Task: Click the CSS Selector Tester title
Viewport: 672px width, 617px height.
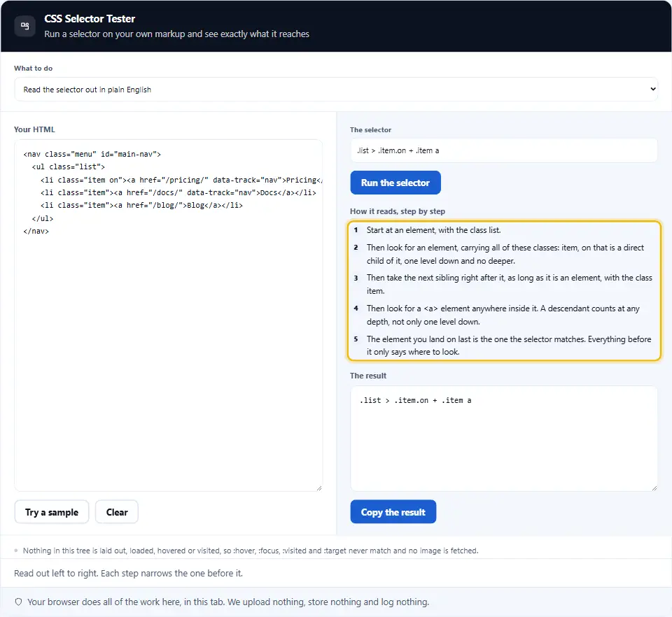Action: (x=90, y=19)
